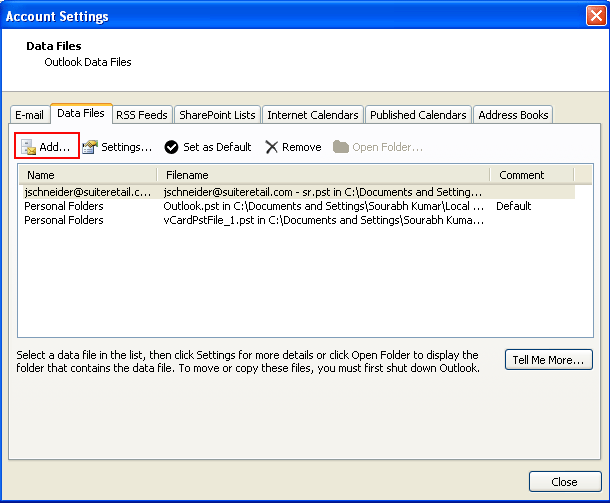Click the Close button at bottom
610x503 pixels.
coord(565,482)
